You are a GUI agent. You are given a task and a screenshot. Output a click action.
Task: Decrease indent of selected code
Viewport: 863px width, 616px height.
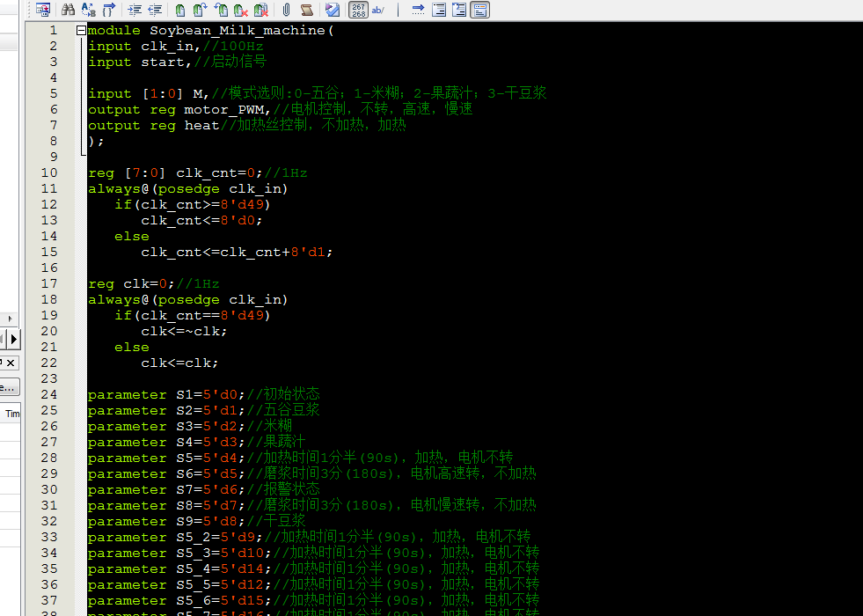pos(155,10)
